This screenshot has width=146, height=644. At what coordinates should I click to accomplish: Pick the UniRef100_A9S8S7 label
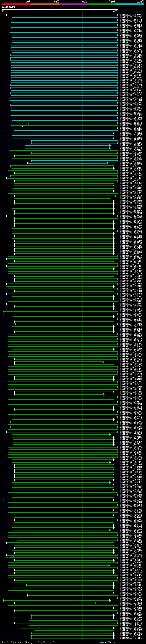131,87
